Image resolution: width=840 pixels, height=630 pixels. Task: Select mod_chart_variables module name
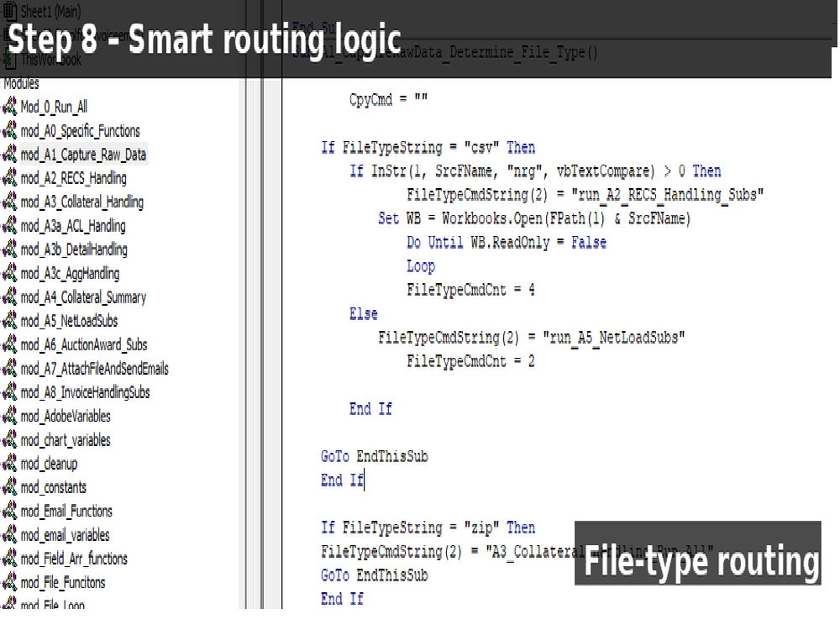[66, 440]
